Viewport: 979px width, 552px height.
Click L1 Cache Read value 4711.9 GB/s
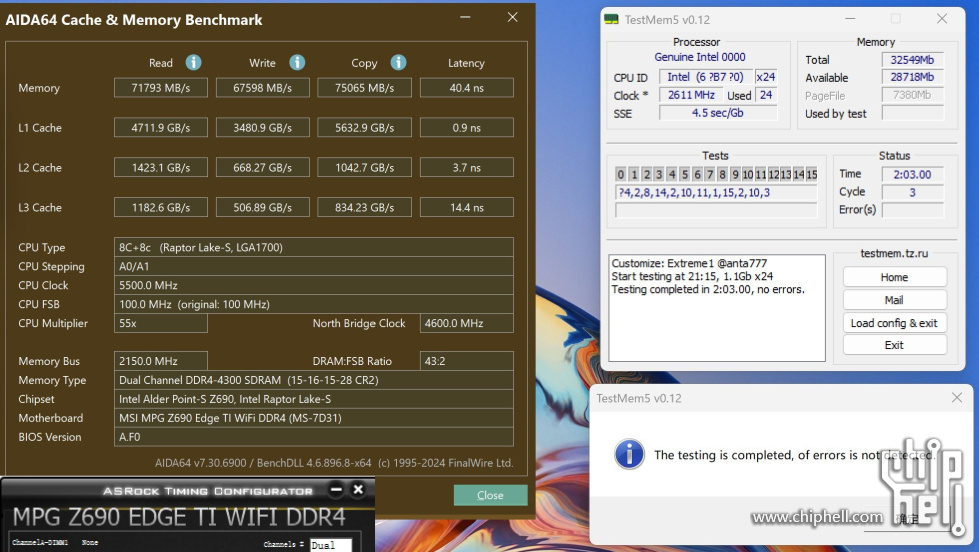click(x=161, y=128)
